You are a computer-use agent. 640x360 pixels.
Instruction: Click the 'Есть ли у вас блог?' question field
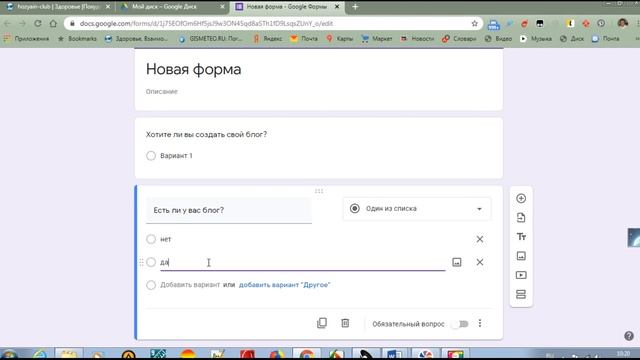[x=229, y=210]
